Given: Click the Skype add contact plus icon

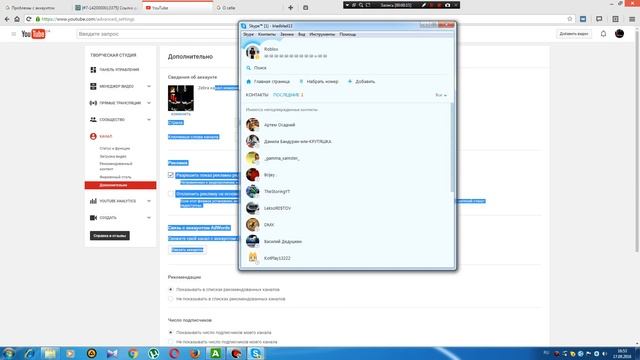Looking at the screenshot, I should tap(350, 82).
